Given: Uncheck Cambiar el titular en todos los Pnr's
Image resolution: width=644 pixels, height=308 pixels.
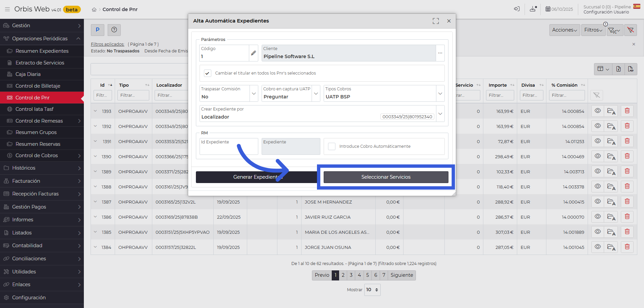Looking at the screenshot, I should click(x=208, y=73).
